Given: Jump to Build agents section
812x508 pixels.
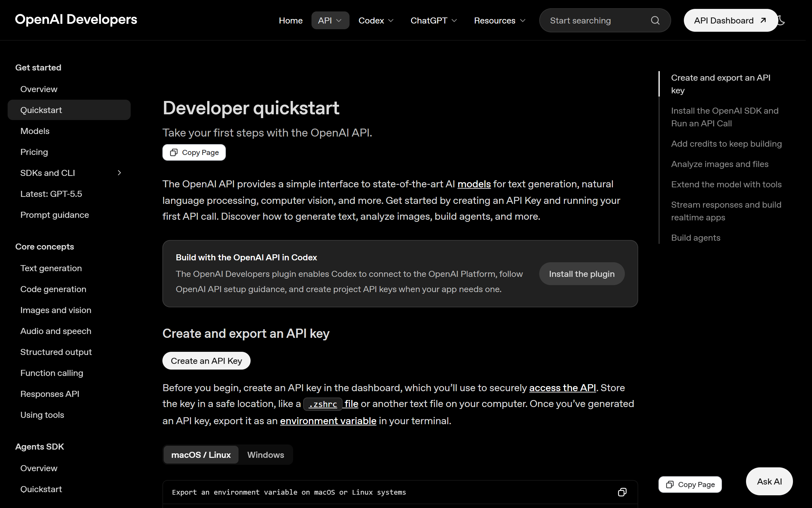Looking at the screenshot, I should [x=695, y=238].
